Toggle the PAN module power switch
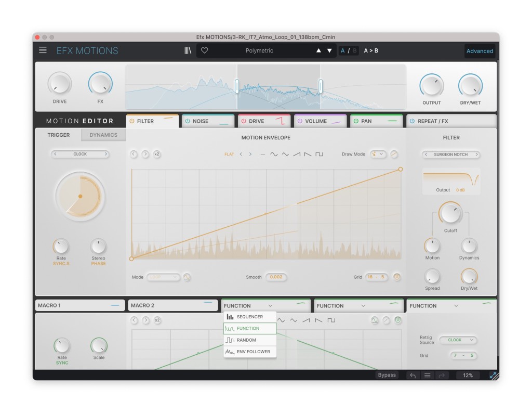Image resolution: width=532 pixels, height=413 pixels. coord(356,121)
